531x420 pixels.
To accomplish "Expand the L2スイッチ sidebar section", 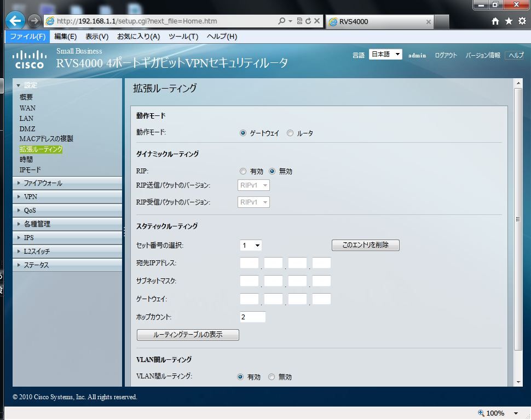I will click(x=67, y=251).
